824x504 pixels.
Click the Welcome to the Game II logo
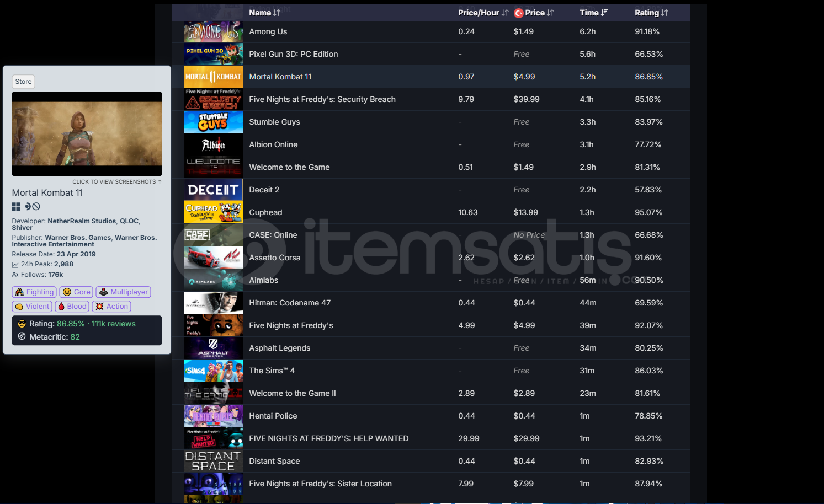(x=213, y=393)
